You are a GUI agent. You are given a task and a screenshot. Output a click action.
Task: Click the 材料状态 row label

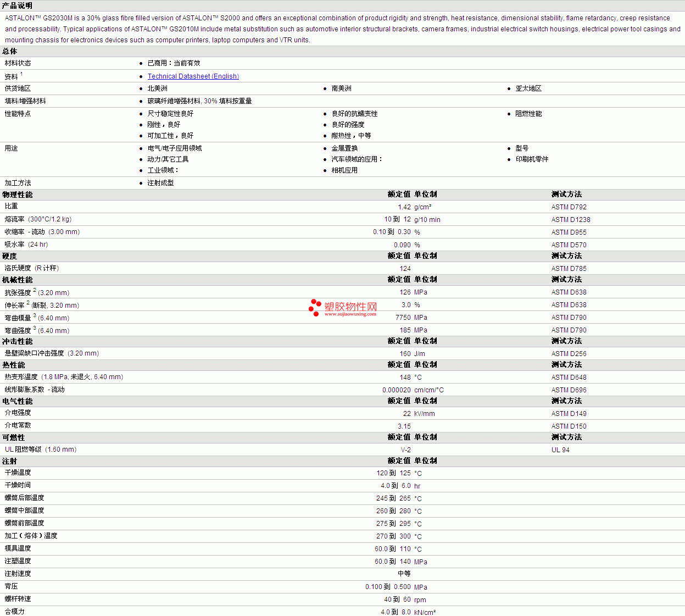18,63
